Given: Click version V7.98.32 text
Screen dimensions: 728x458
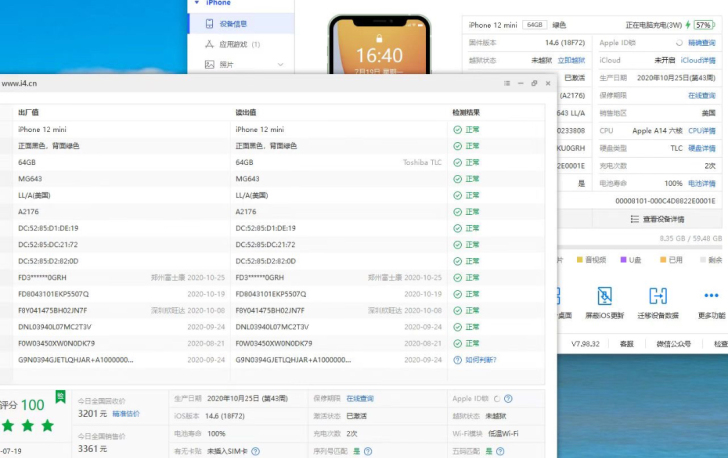Looking at the screenshot, I should coord(585,344).
